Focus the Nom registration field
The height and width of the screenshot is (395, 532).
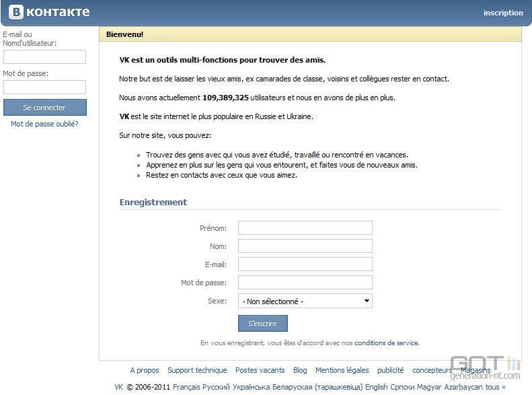305,246
